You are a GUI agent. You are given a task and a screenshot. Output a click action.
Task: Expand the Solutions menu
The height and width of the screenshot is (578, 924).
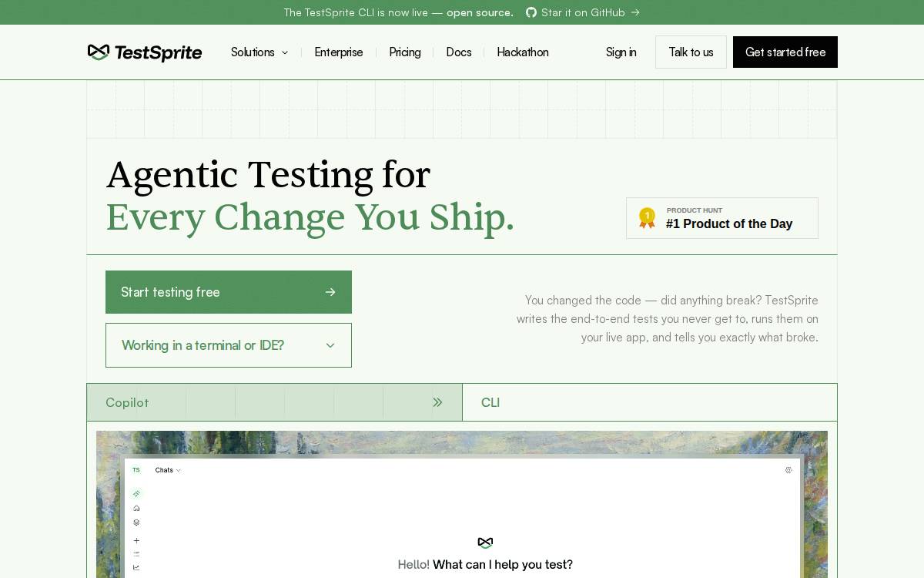click(x=259, y=52)
